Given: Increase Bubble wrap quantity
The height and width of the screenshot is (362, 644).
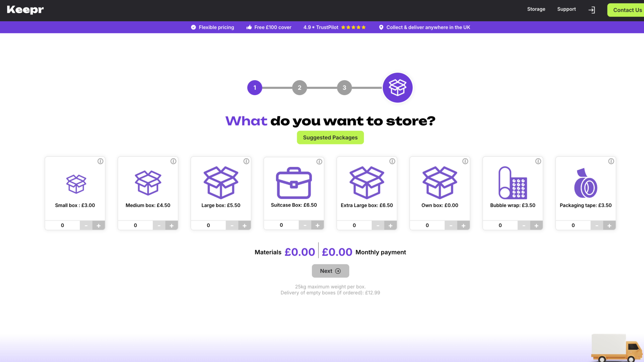Looking at the screenshot, I should point(536,225).
